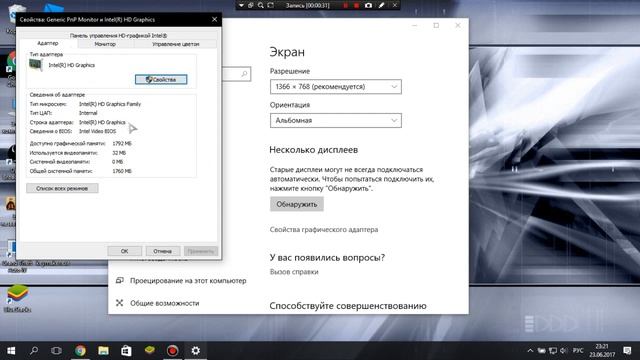
Task: Take a snapshot with the camera icon
Action: point(368,5)
